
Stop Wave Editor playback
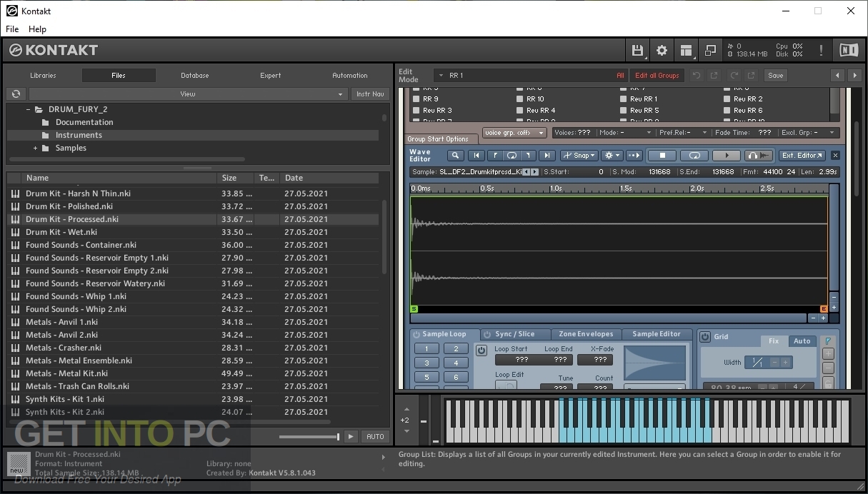tap(662, 156)
